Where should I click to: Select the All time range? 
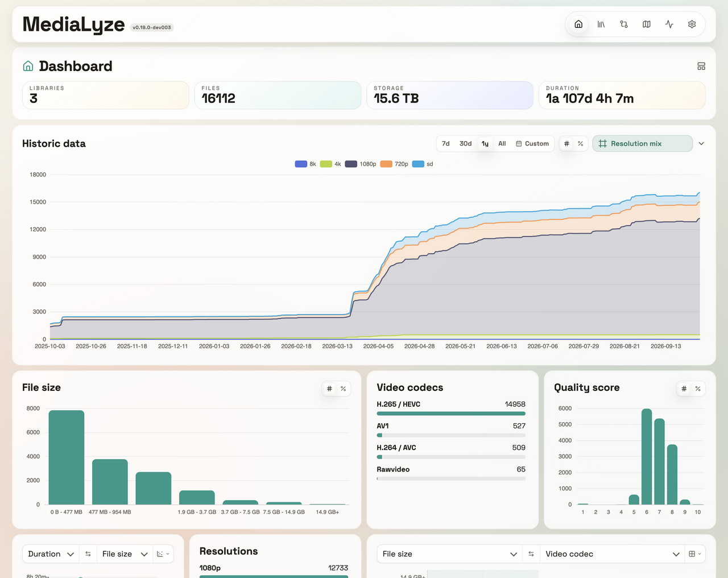pyautogui.click(x=502, y=143)
